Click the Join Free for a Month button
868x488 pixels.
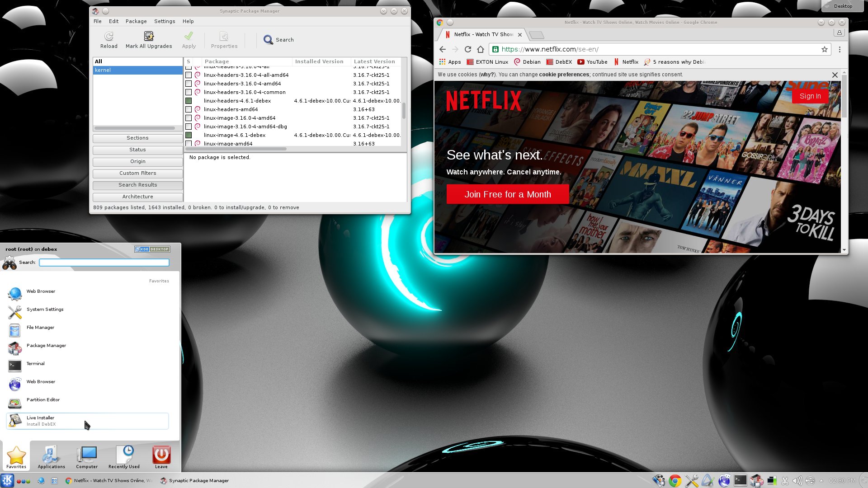coord(507,194)
